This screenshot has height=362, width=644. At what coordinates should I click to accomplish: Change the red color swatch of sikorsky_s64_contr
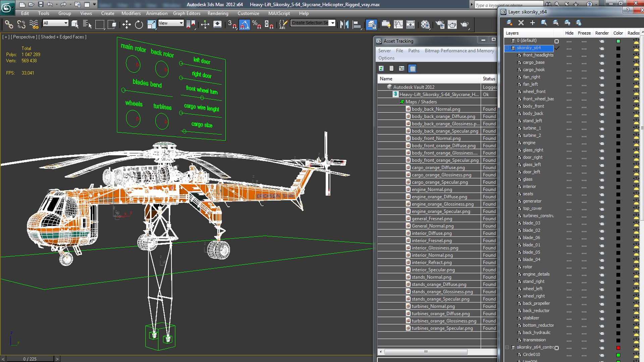pos(618,348)
